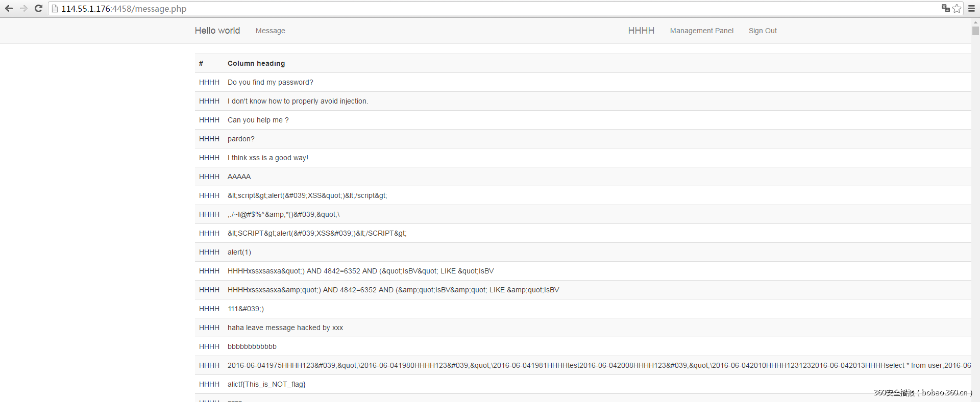
Task: Click the Hello world brand link
Action: tap(217, 31)
